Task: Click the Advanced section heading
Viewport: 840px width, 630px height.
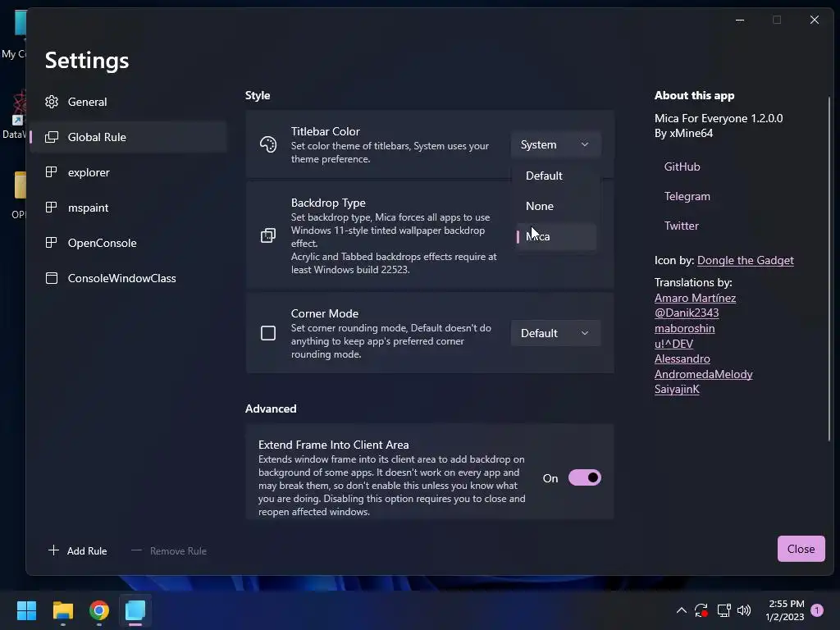Action: pyautogui.click(x=271, y=409)
